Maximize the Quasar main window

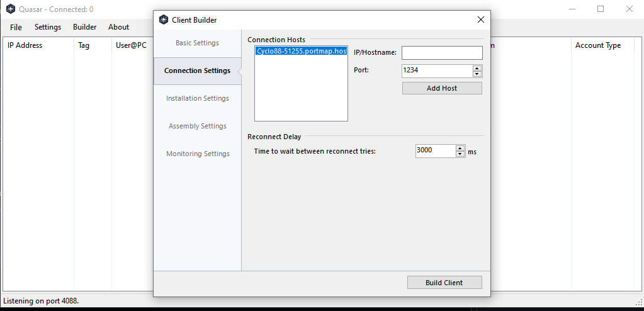pyautogui.click(x=601, y=9)
